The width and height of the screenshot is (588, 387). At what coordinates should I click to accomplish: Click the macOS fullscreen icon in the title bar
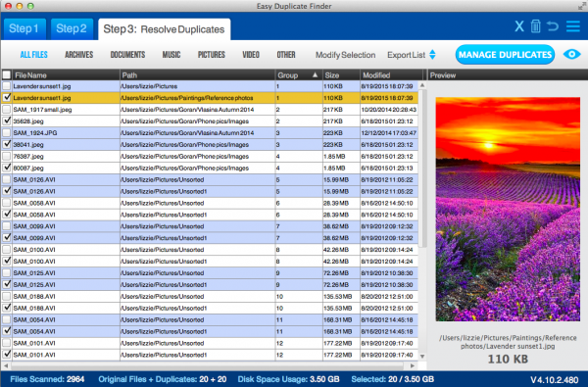coord(582,6)
